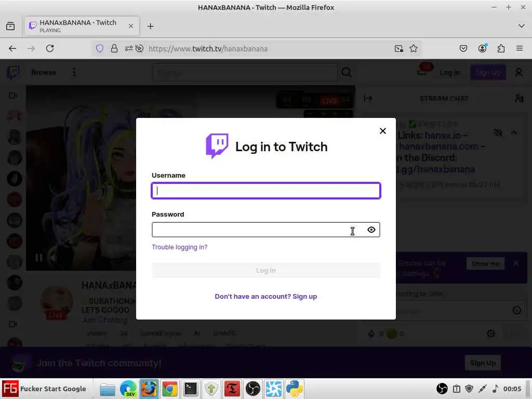Open Browse in Twitch header
Viewport: 532px width, 399px height.
pyautogui.click(x=44, y=72)
